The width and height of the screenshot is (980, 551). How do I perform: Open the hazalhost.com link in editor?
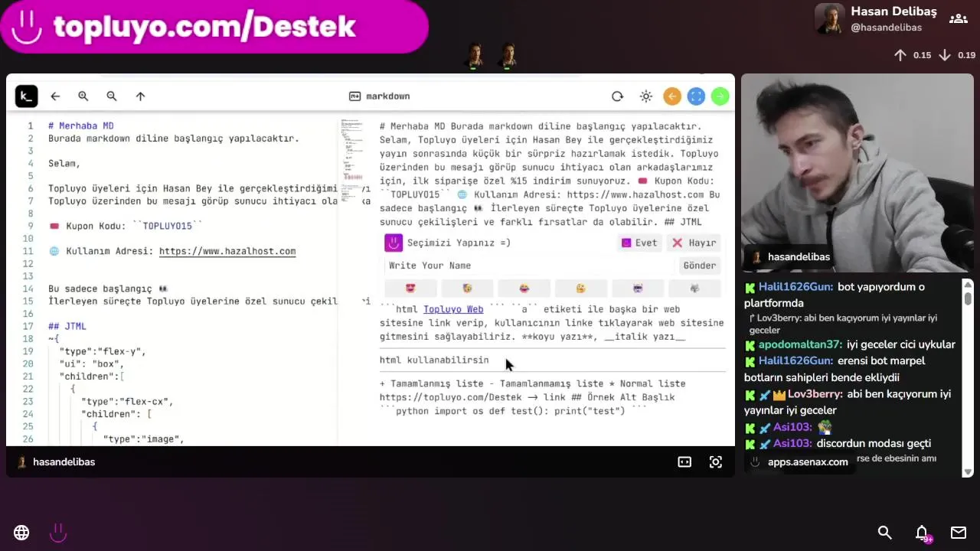click(x=227, y=251)
